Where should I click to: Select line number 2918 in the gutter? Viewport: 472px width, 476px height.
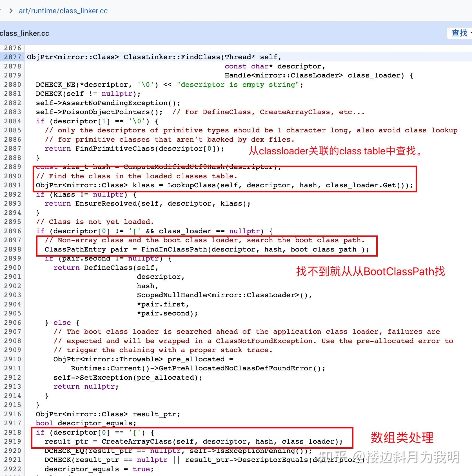[12, 432]
